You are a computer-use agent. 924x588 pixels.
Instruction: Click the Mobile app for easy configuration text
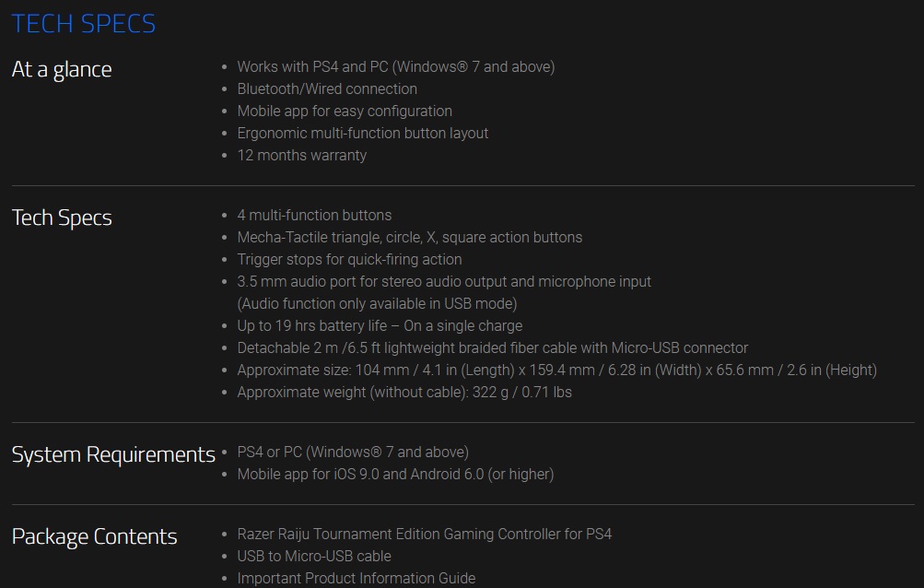pyautogui.click(x=345, y=112)
